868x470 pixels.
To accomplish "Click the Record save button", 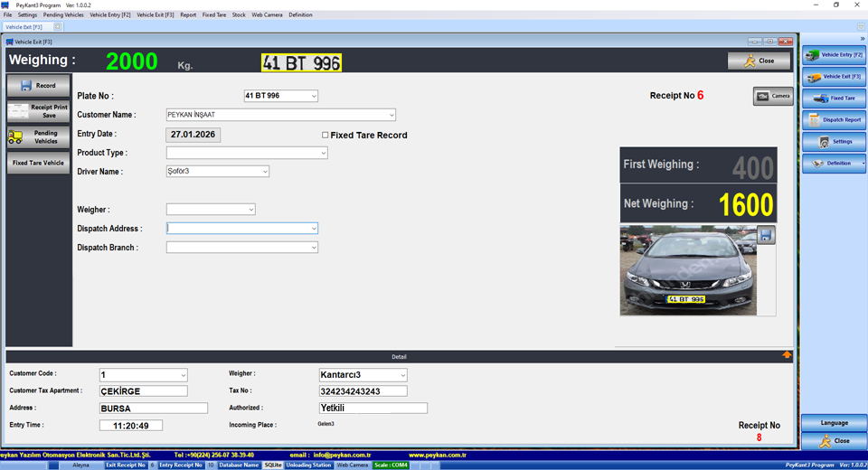I will coord(38,86).
